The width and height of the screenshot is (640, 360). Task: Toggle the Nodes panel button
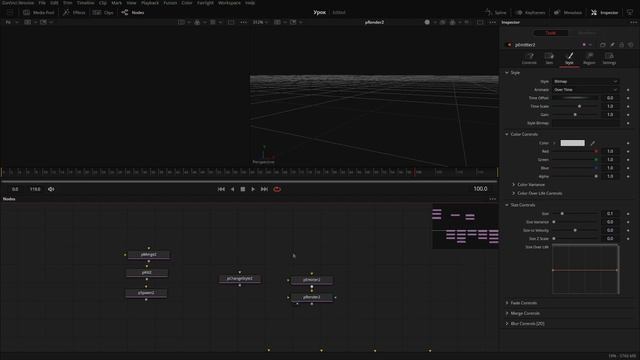pyautogui.click(x=133, y=13)
